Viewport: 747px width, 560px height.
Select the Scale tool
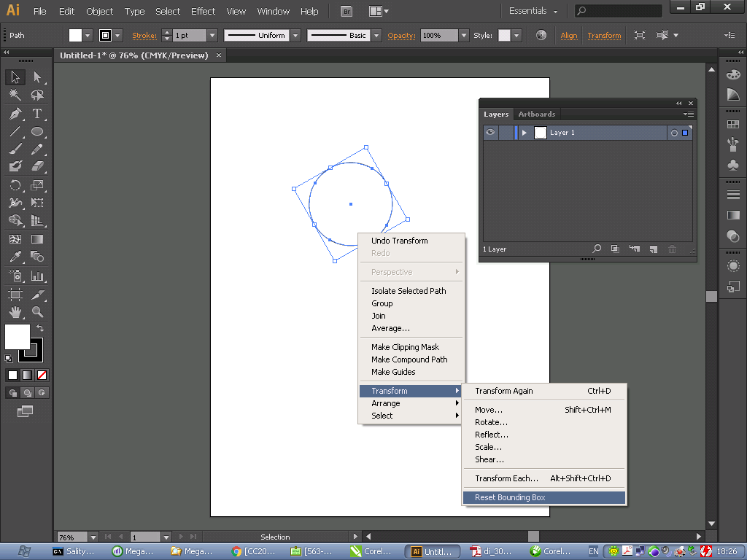click(x=37, y=184)
